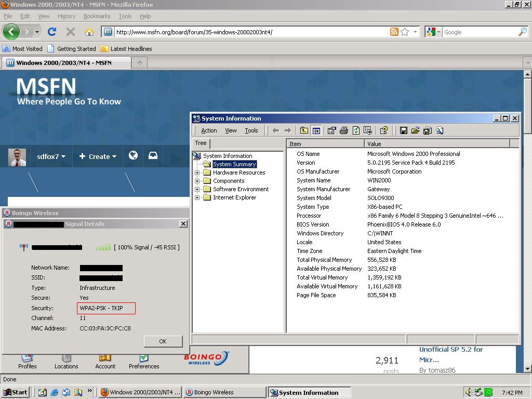Viewport: 532px width, 399px height.
Task: Open the Boingo Account icon
Action: coord(105,360)
